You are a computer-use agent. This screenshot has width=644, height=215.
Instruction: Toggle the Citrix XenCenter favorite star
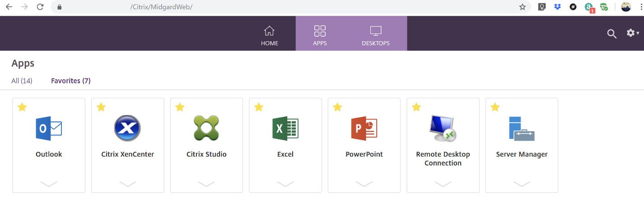click(x=101, y=107)
